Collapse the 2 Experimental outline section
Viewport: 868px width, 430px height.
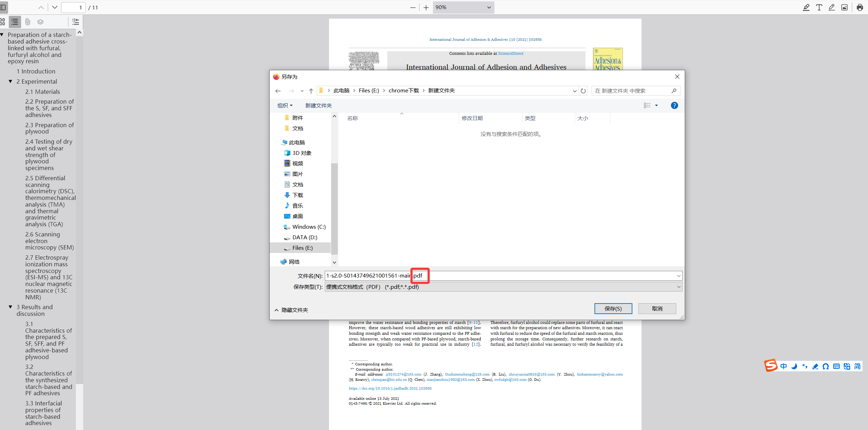[11, 81]
